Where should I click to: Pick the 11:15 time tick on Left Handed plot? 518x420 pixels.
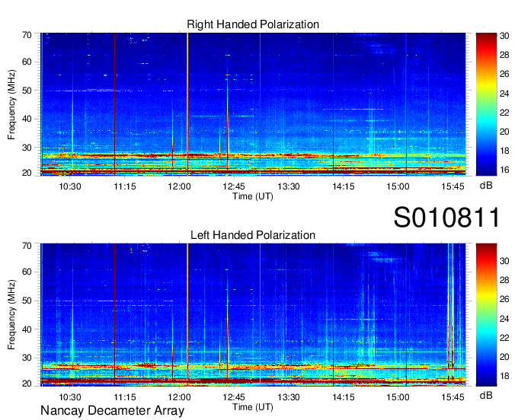click(x=125, y=397)
